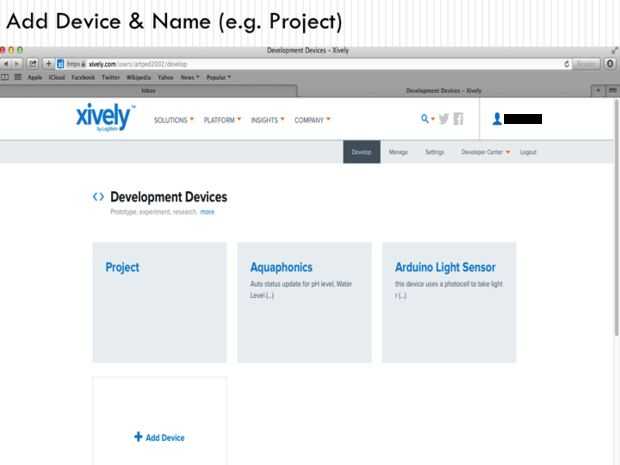
Task: Click the Reader button in address bar
Action: click(586, 64)
